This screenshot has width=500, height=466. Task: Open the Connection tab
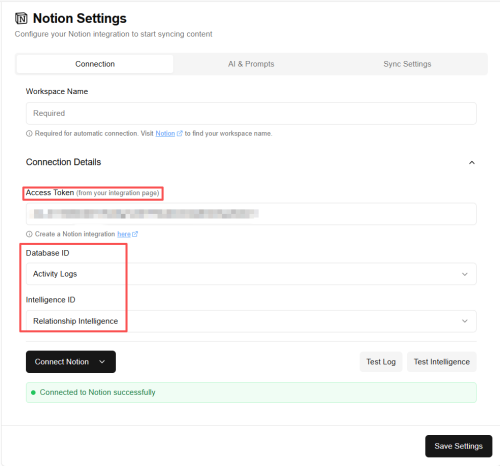pyautogui.click(x=95, y=64)
